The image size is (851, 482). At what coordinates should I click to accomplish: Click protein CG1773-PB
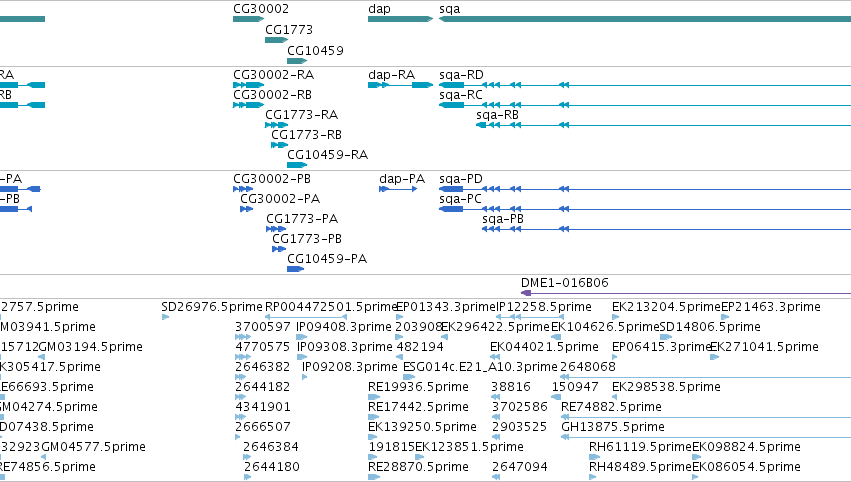tap(279, 249)
